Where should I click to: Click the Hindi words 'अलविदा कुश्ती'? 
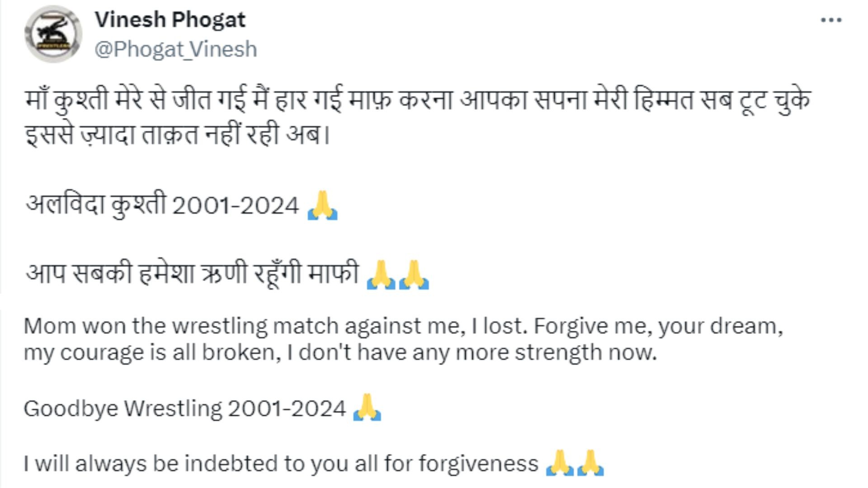[x=96, y=206]
